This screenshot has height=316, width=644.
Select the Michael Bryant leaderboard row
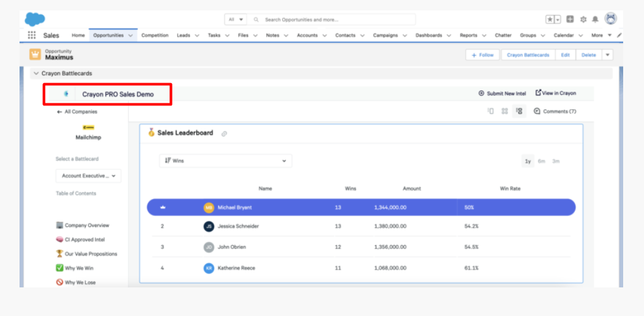361,207
